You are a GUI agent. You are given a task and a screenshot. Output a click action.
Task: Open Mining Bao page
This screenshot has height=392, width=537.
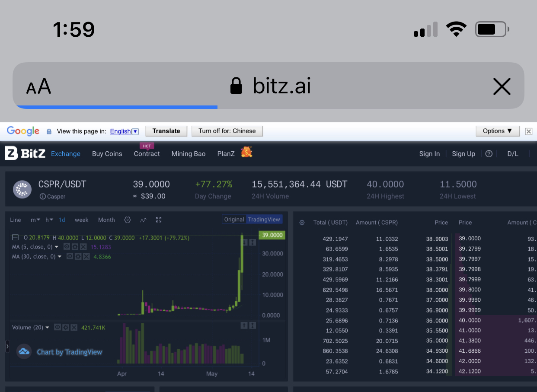189,154
